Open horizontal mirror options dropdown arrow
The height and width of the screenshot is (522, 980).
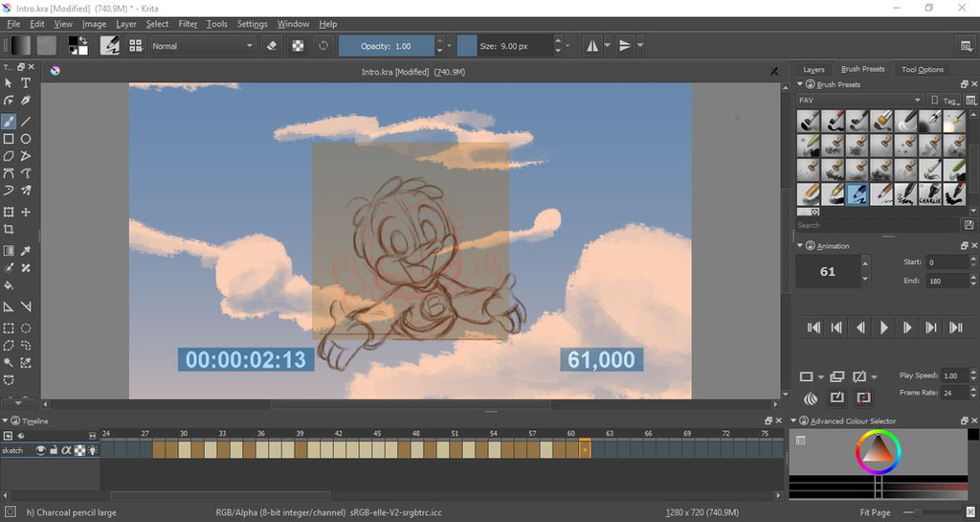[608, 46]
